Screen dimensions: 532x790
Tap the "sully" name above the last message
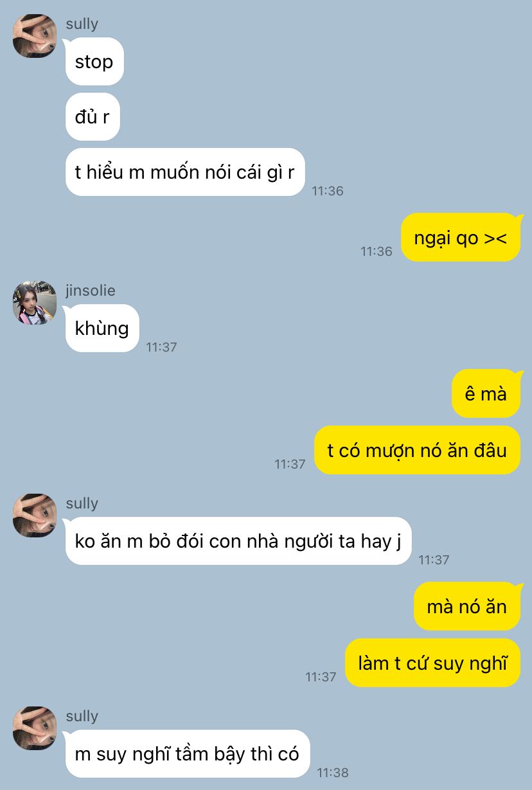82,716
